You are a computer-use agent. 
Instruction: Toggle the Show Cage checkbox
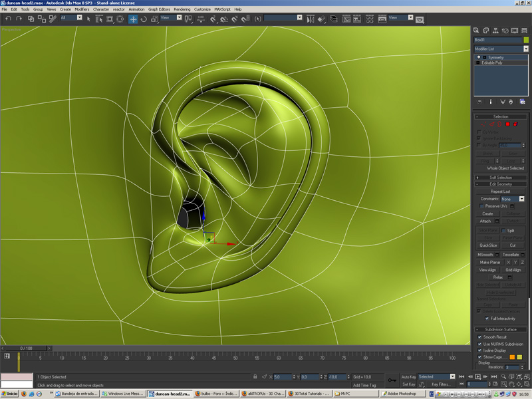tap(479, 357)
